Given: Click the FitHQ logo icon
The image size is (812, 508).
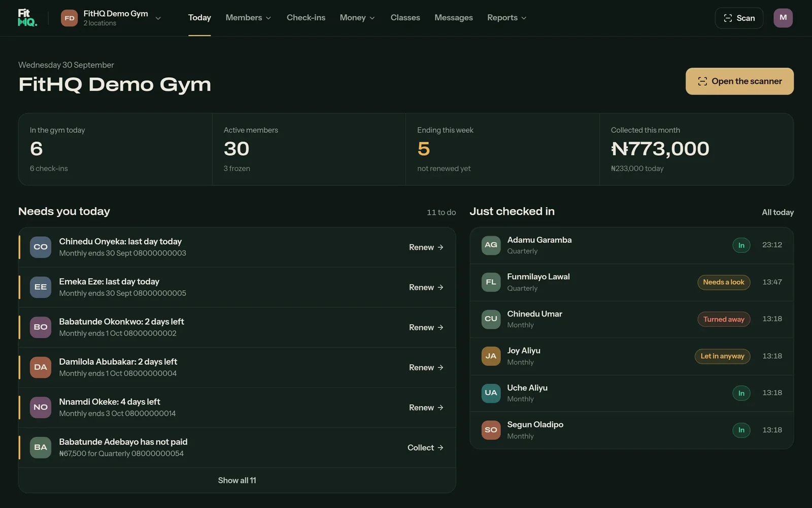Looking at the screenshot, I should (x=27, y=18).
